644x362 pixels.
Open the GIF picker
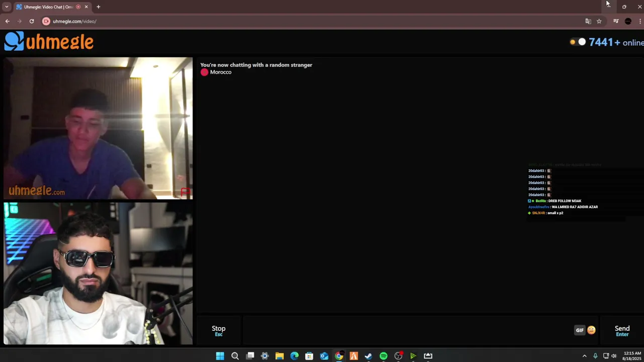[x=580, y=330]
